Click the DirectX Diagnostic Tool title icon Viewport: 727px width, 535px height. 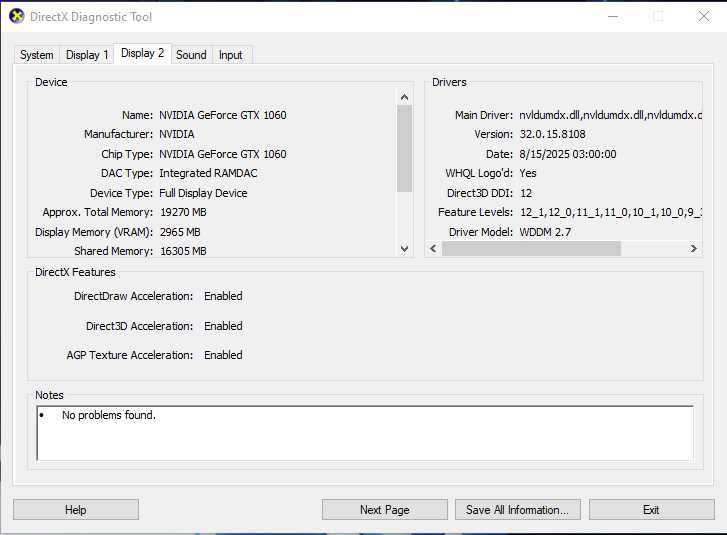click(x=17, y=16)
